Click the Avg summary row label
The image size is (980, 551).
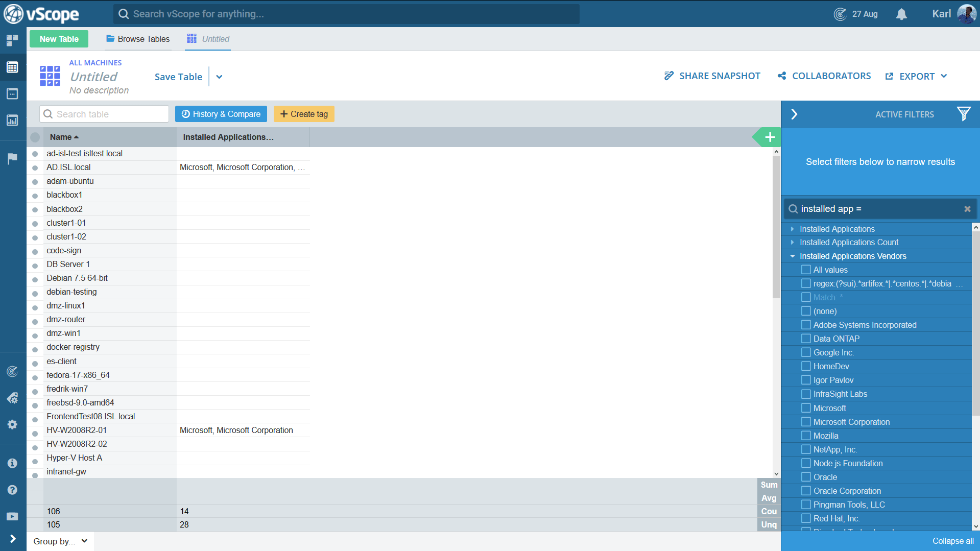(x=769, y=498)
